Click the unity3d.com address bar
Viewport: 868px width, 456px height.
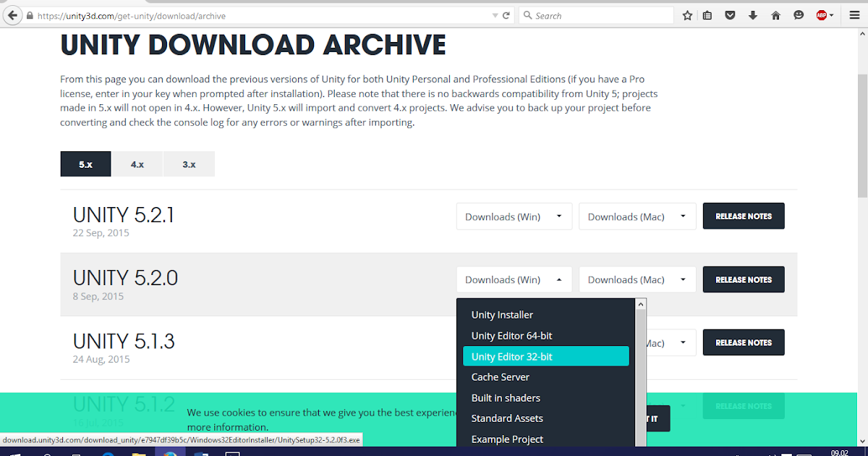(x=260, y=15)
